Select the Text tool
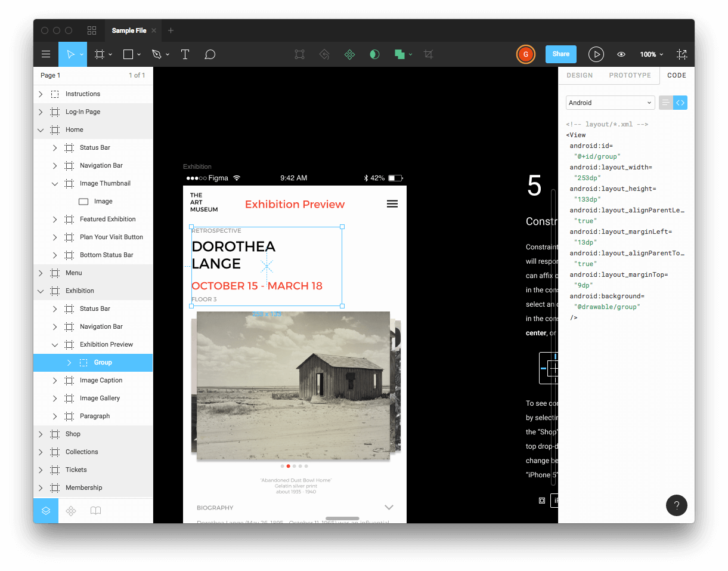The height and width of the screenshot is (571, 728). pos(185,54)
